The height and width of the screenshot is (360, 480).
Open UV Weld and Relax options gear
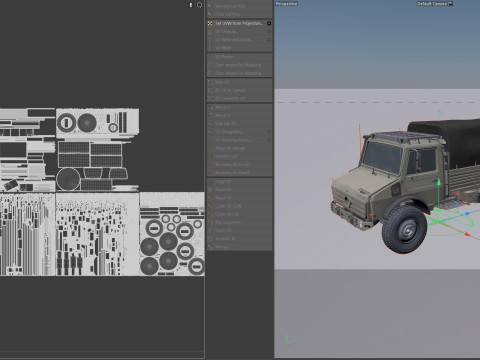point(269,40)
